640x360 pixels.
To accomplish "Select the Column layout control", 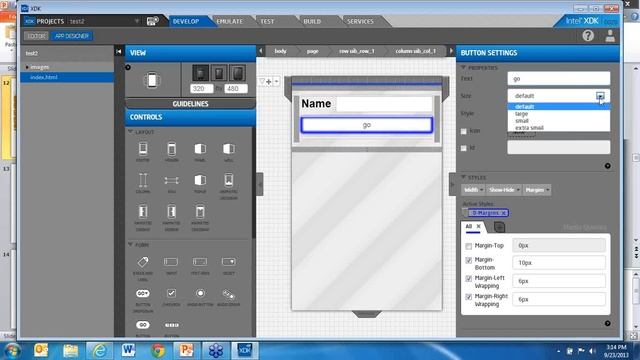I will tap(143, 182).
